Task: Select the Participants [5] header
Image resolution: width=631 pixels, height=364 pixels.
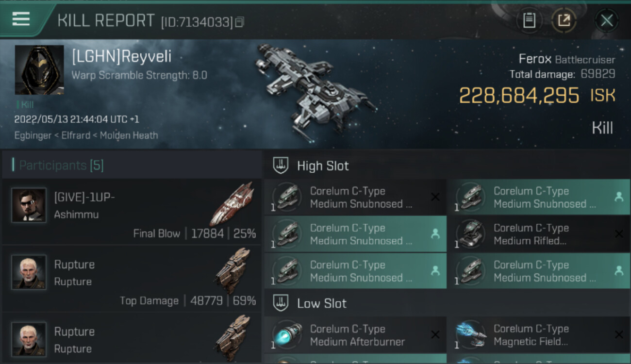Action: click(x=61, y=165)
